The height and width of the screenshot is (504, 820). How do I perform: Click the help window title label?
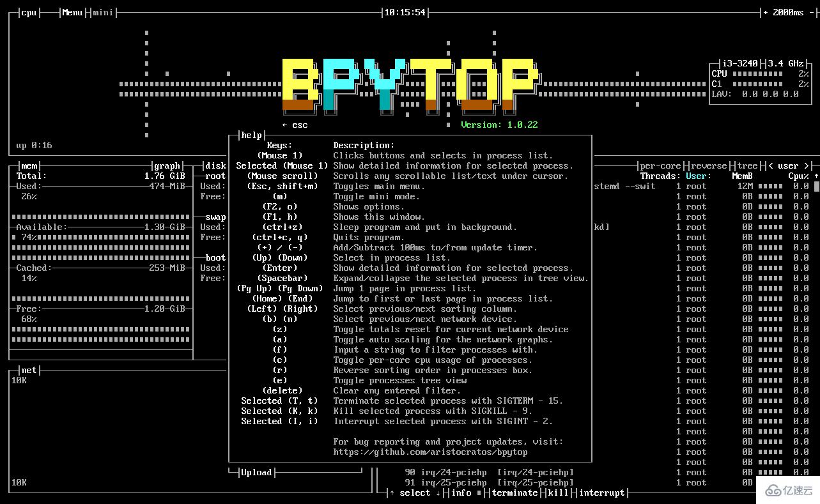coord(251,135)
